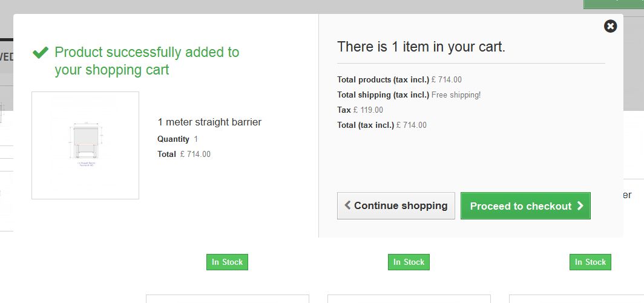Click the Quantity value under product name

(196, 139)
